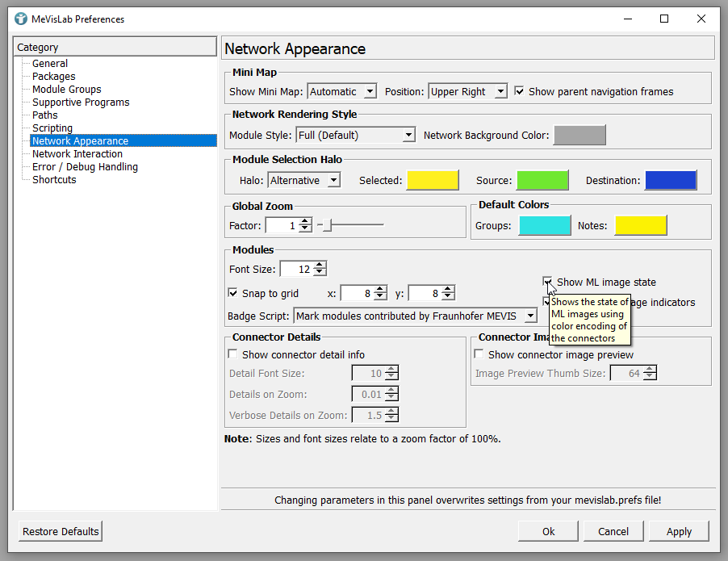The width and height of the screenshot is (728, 561).
Task: Change the Selected halo yellow color swatch
Action: coord(433,181)
